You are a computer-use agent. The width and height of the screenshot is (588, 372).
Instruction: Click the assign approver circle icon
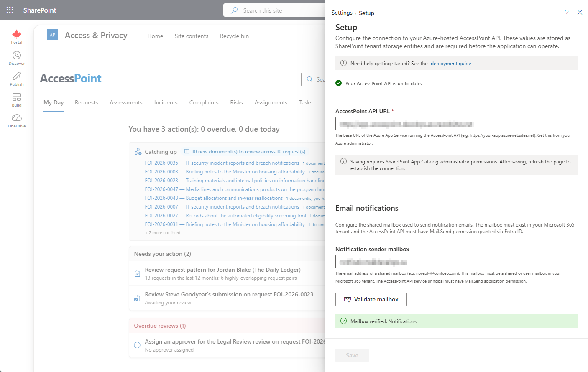pos(137,345)
